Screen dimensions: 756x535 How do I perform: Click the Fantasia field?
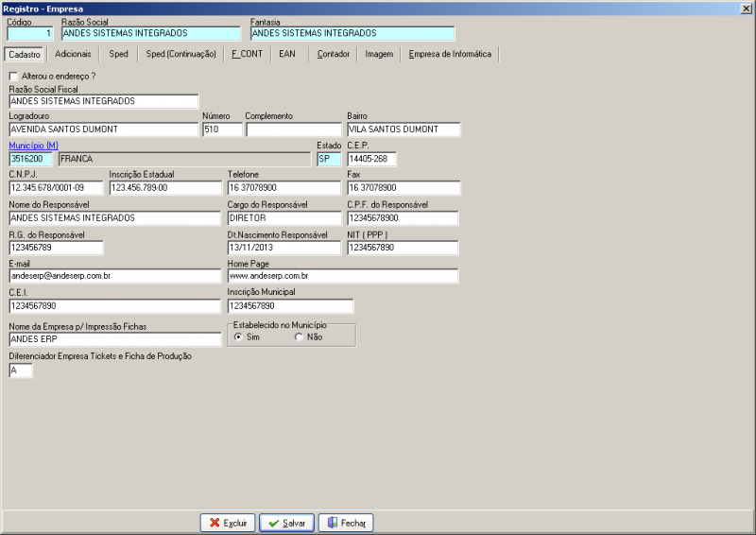tap(352, 33)
